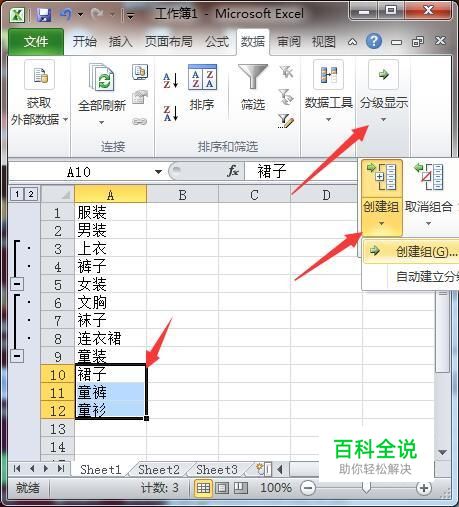
Task: Click the Undo arrow icon
Action: (x=66, y=14)
